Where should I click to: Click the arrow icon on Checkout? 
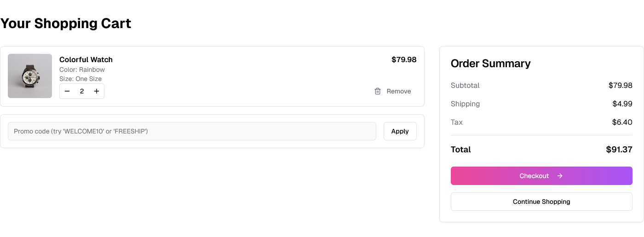coord(560,176)
